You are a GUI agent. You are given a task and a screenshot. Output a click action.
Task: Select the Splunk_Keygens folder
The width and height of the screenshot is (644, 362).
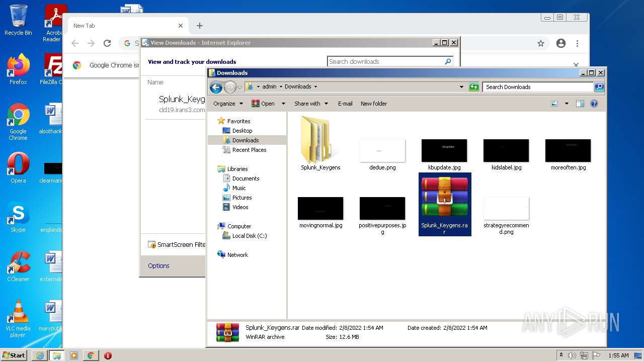[x=320, y=143]
